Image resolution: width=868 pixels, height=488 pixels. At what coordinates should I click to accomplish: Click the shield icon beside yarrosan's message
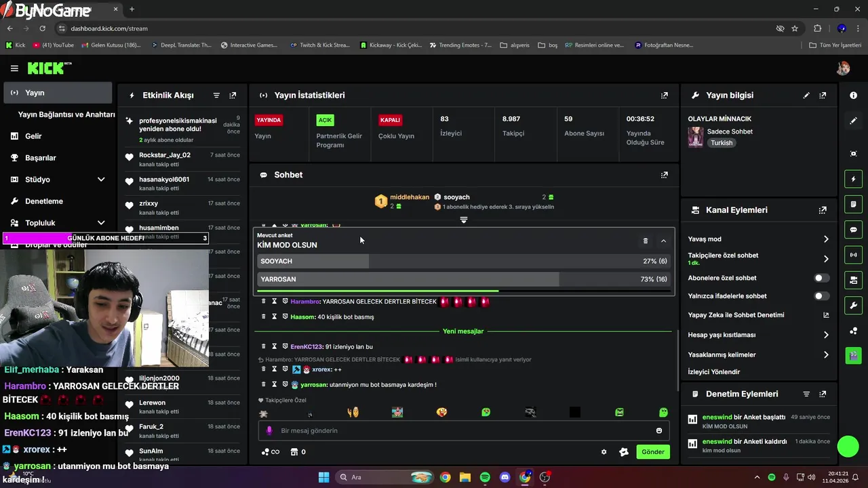285,384
